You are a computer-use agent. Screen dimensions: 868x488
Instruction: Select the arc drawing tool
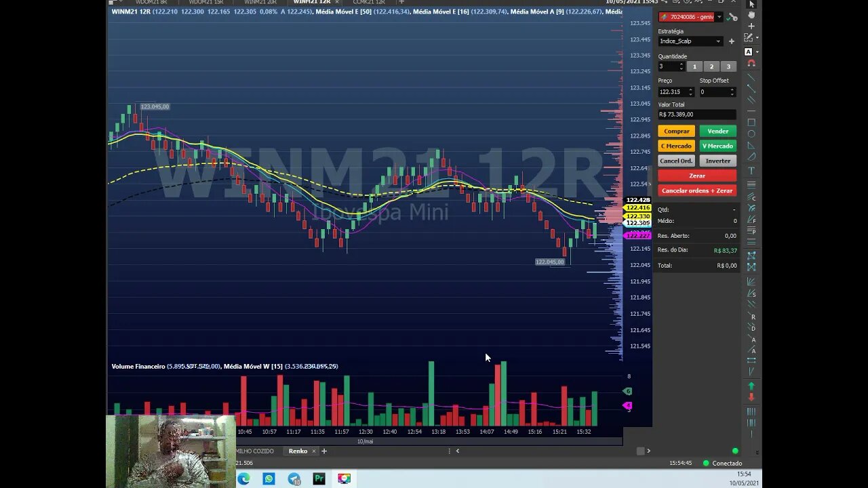coord(751,157)
